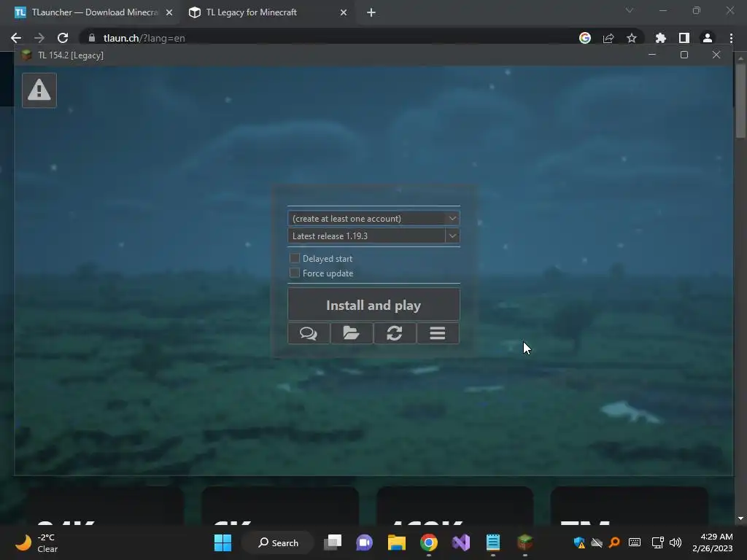This screenshot has height=560, width=747.
Task: Select the Latest release 1.19.3 version field
Action: click(x=366, y=236)
